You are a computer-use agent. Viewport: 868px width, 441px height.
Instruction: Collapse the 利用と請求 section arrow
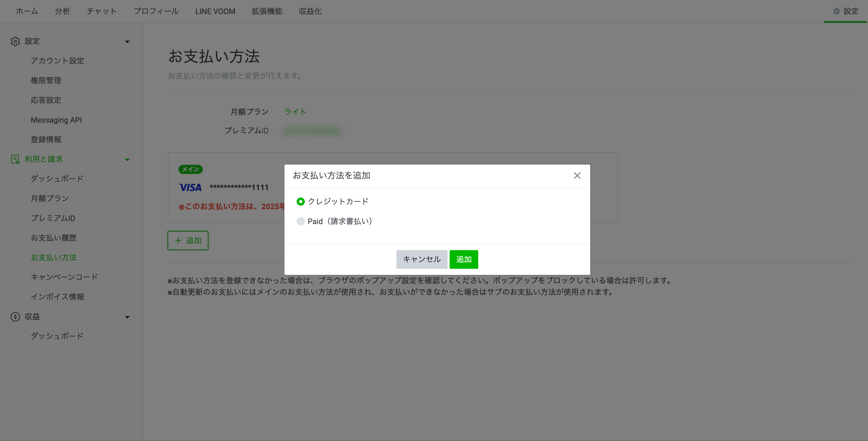click(x=127, y=160)
